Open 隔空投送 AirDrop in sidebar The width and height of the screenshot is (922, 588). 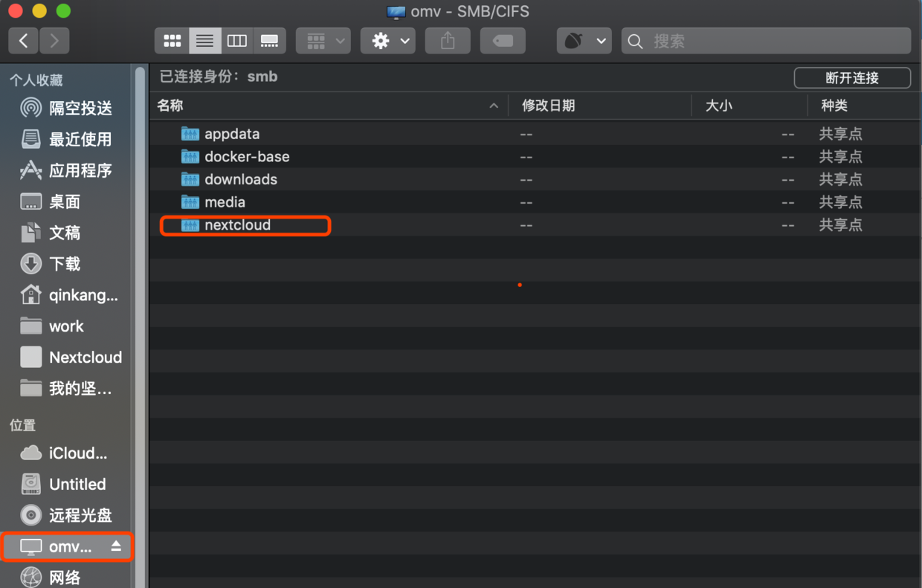click(67, 109)
